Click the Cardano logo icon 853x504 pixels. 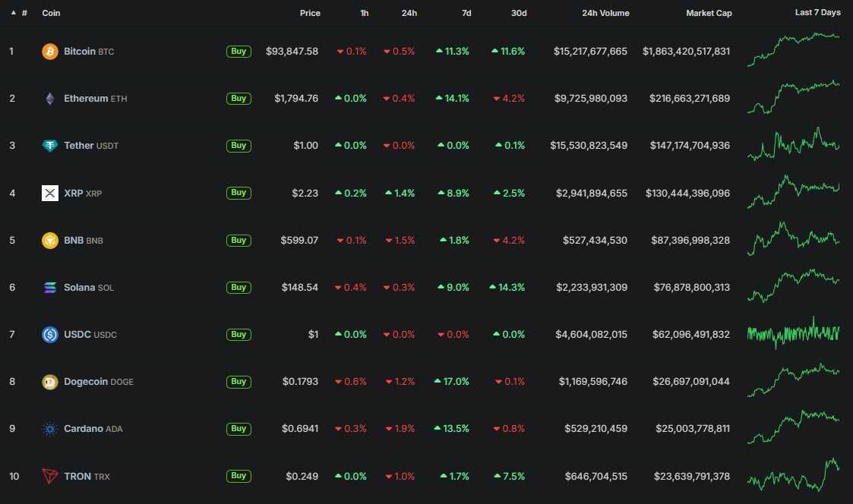(49, 429)
